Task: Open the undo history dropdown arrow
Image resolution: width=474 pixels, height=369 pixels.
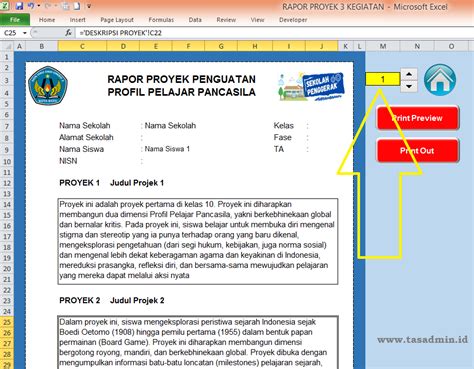Action: [39, 6]
